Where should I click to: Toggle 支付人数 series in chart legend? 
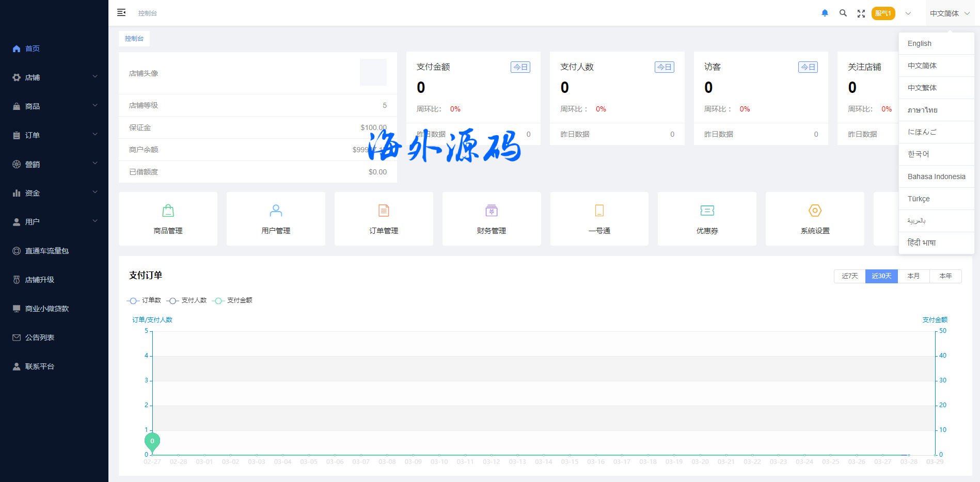[187, 300]
